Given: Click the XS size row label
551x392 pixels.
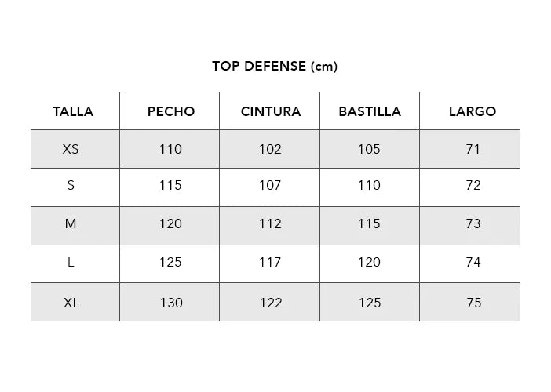Looking at the screenshot, I should [71, 149].
